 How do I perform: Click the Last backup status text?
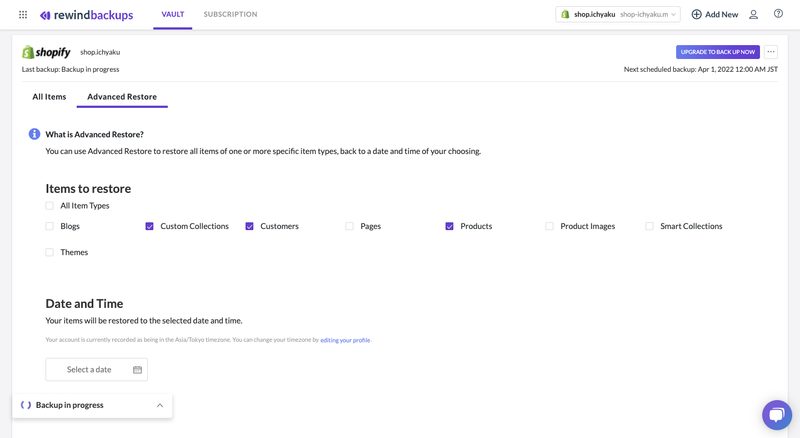pos(70,69)
